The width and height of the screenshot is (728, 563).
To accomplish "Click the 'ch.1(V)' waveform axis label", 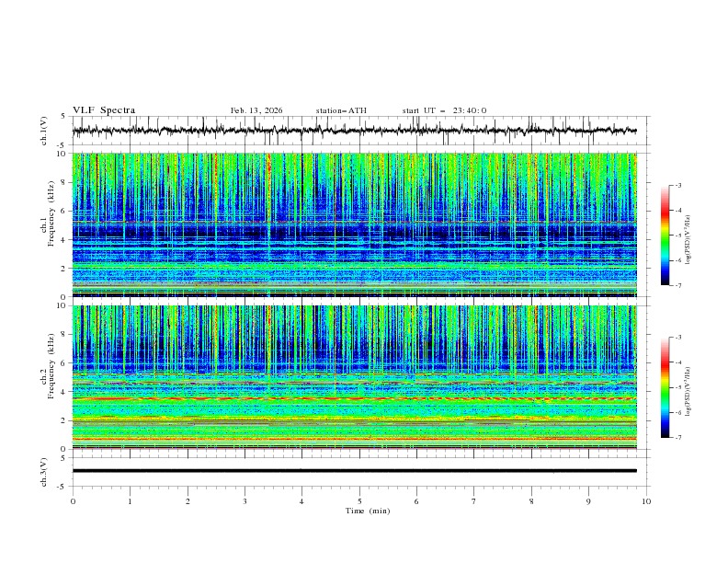I will click(x=44, y=131).
